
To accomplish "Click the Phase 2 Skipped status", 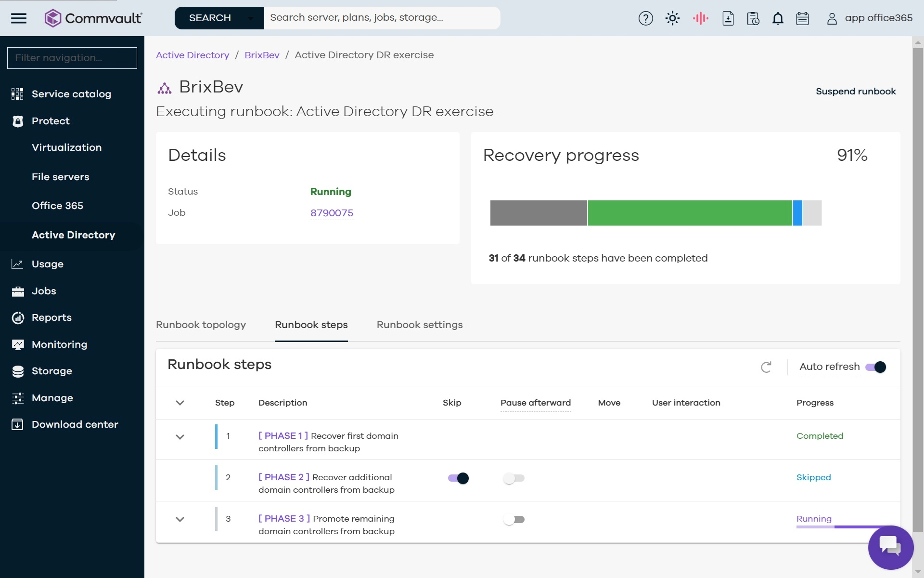I will pyautogui.click(x=813, y=477).
